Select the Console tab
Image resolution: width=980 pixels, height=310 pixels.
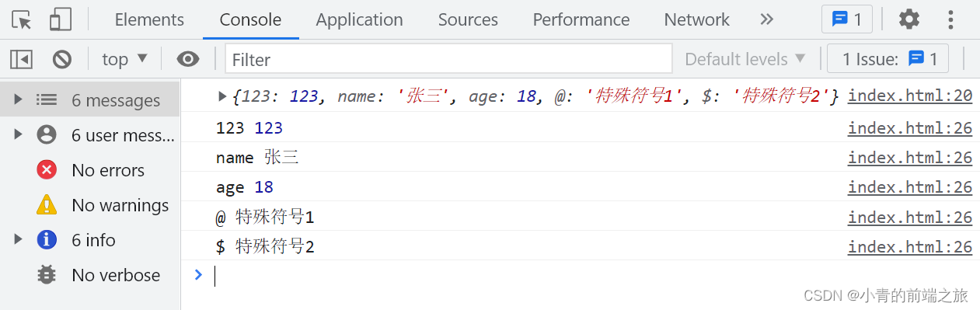pyautogui.click(x=250, y=19)
